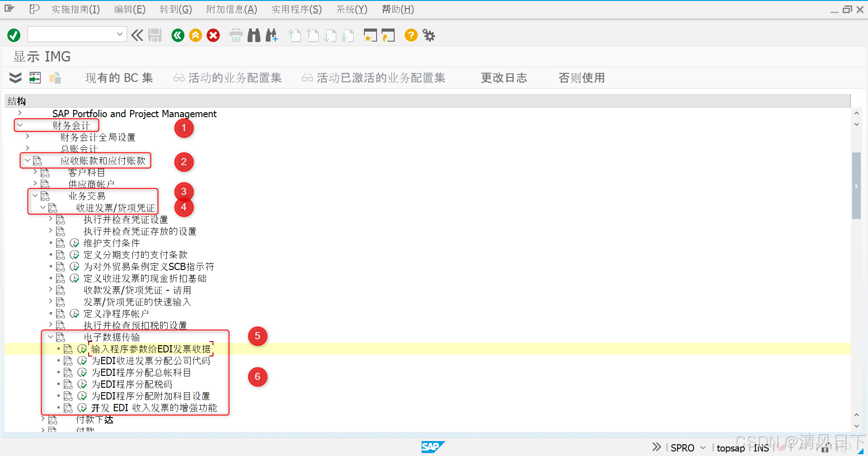Execute the 定义分期支付的支付条款 activity icon
This screenshot has width=868, height=456.
click(x=75, y=255)
